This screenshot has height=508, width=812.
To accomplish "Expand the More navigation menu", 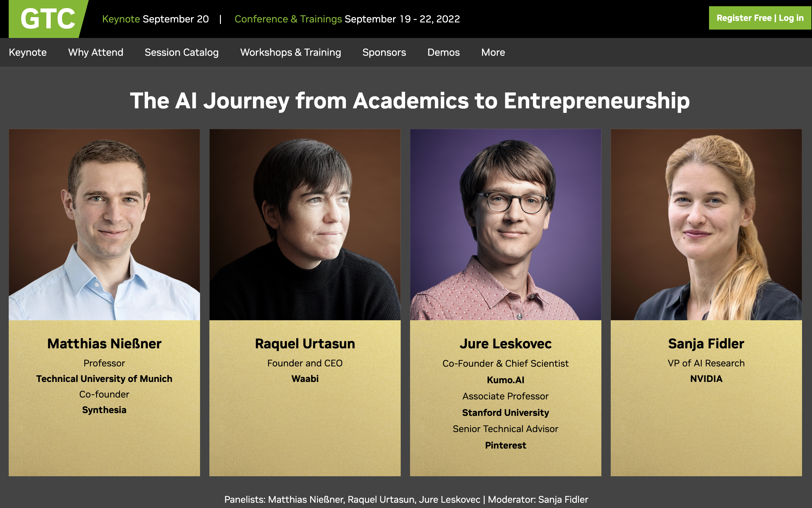I will point(493,52).
